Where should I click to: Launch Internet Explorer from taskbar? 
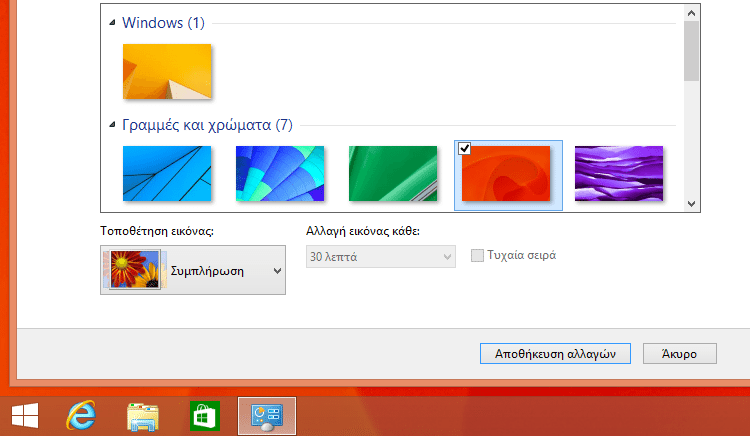tap(81, 415)
